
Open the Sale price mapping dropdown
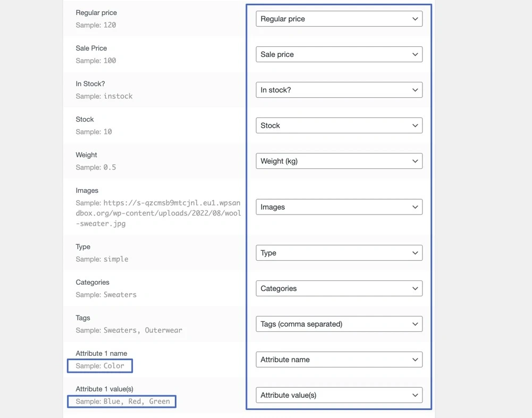coord(339,55)
